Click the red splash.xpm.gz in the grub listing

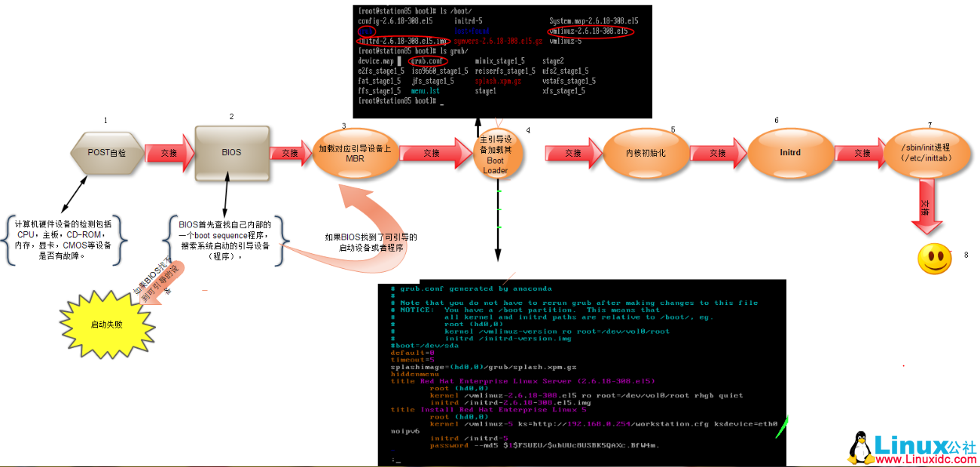click(498, 81)
